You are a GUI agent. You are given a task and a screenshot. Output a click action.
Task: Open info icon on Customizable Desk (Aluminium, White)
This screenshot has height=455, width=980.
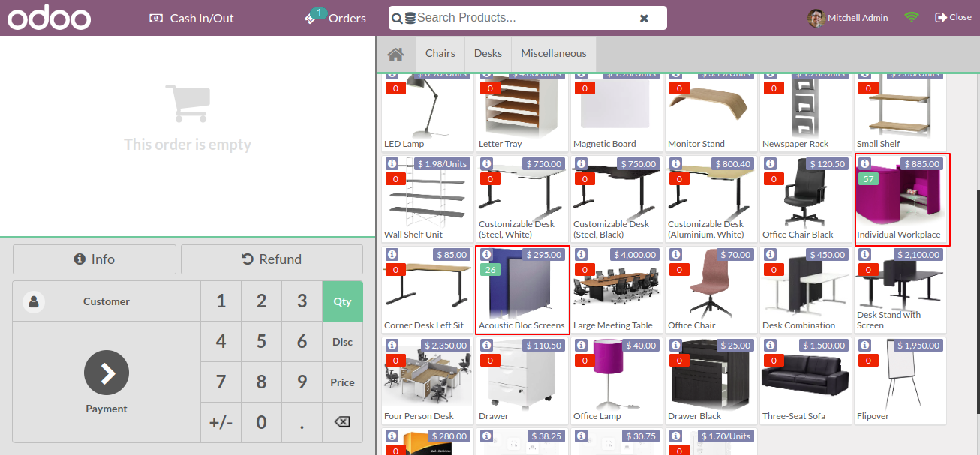[x=675, y=163]
